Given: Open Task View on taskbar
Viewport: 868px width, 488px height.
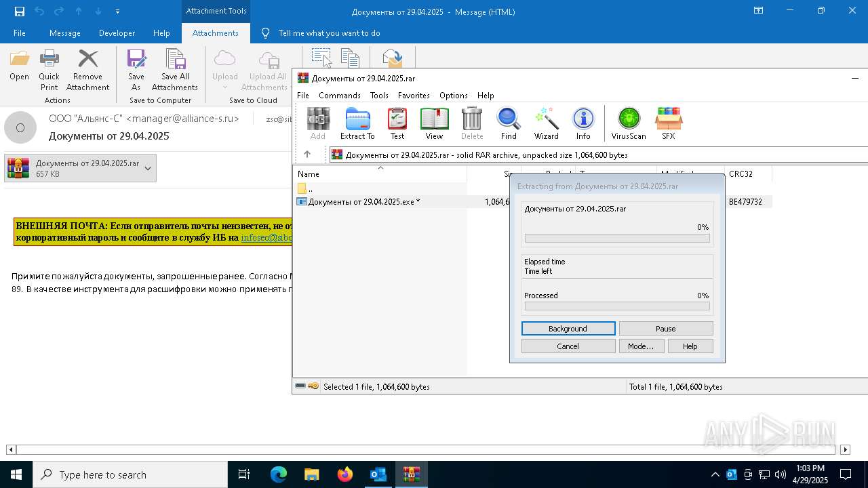Looking at the screenshot, I should pyautogui.click(x=244, y=474).
